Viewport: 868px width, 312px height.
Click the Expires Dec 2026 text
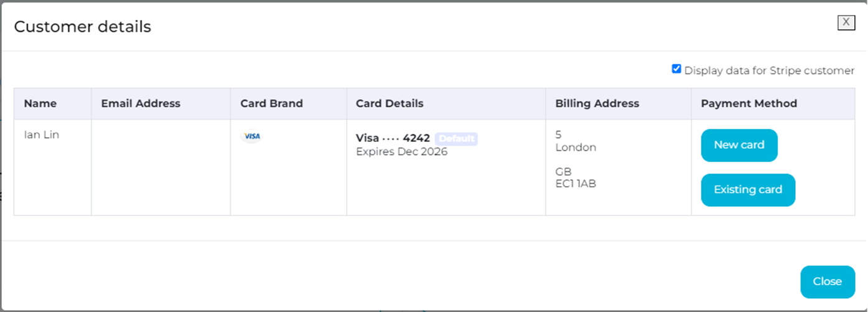(401, 152)
